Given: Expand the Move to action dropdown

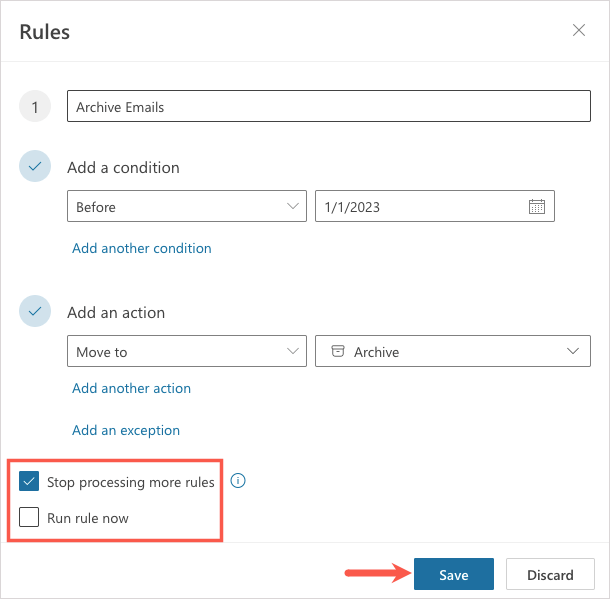Looking at the screenshot, I should pyautogui.click(x=186, y=352).
